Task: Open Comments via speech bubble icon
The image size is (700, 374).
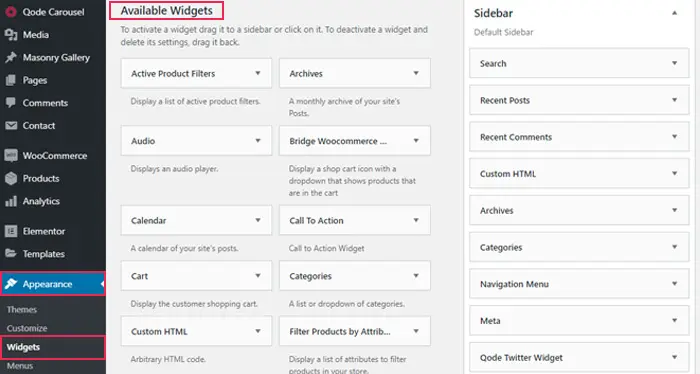Action: point(11,103)
